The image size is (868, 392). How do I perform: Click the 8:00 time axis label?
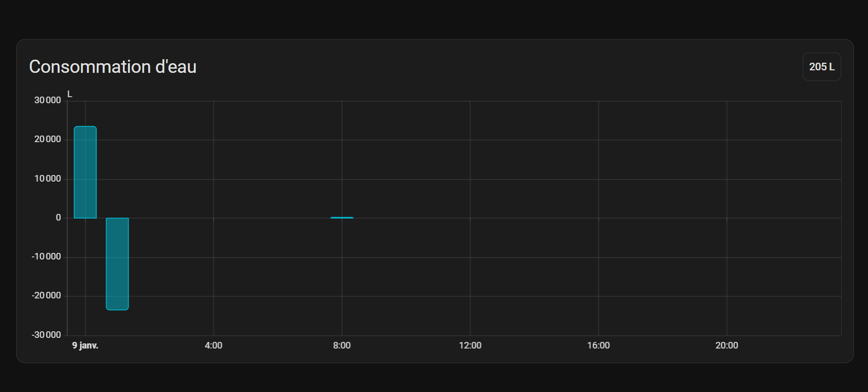342,345
